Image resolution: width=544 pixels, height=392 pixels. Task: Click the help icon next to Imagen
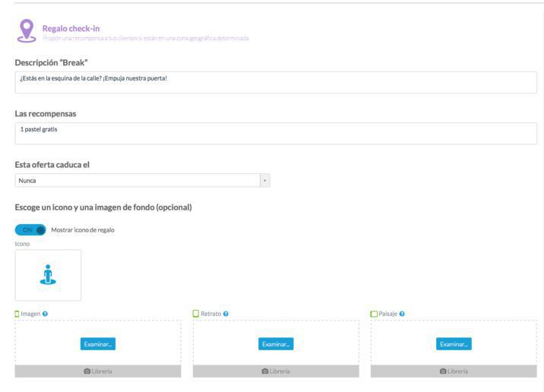point(46,314)
